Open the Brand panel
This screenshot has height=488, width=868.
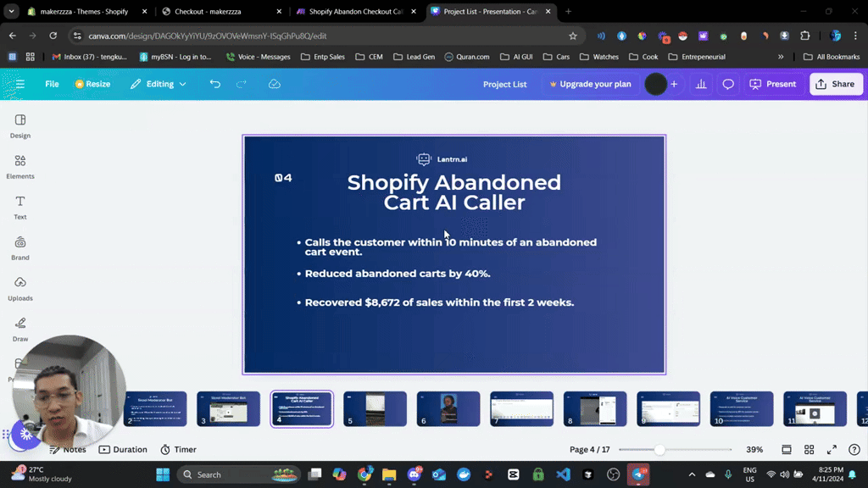(x=19, y=247)
